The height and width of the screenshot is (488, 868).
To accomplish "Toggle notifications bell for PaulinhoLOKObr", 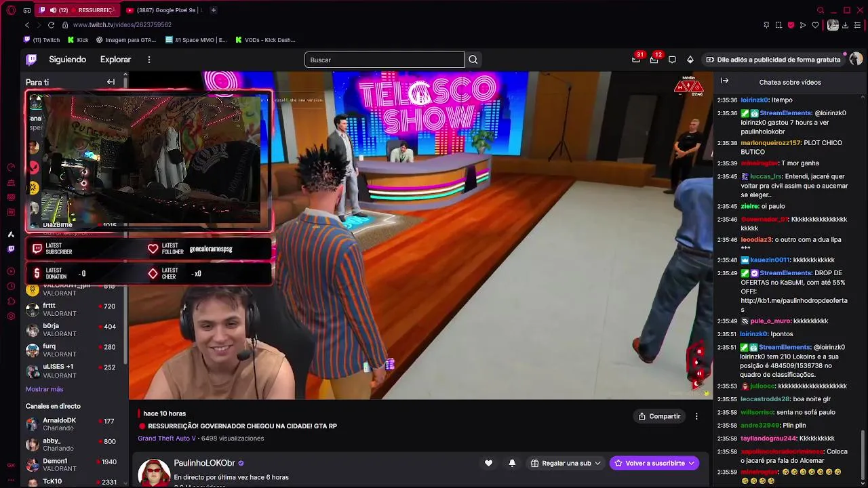I will pyautogui.click(x=512, y=463).
